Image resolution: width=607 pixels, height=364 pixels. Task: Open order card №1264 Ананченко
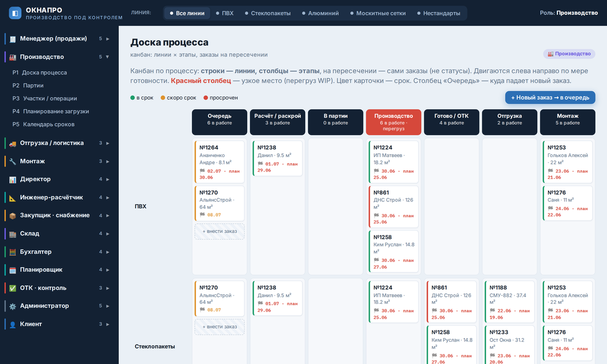(x=220, y=162)
